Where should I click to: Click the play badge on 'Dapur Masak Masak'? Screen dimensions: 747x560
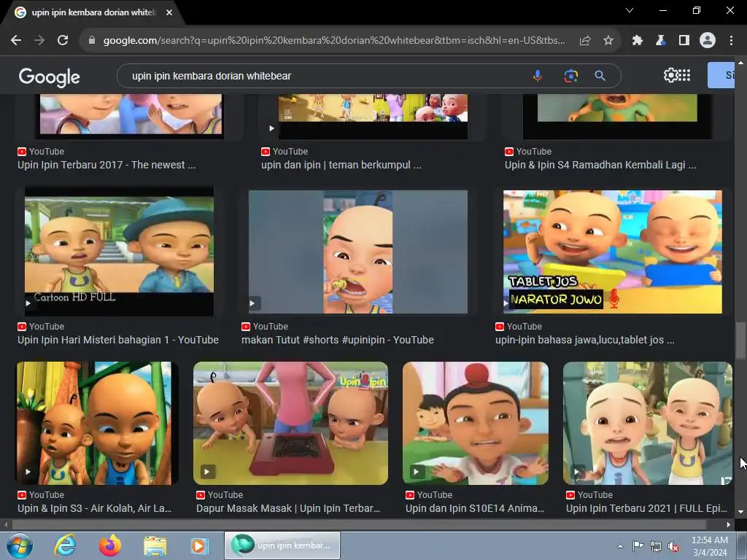(207, 472)
